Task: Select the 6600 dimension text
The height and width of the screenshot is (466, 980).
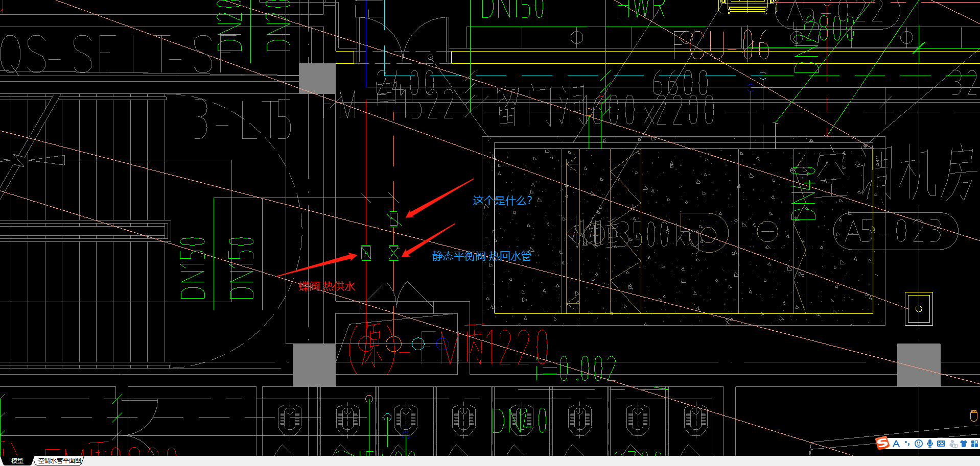Action: click(680, 84)
